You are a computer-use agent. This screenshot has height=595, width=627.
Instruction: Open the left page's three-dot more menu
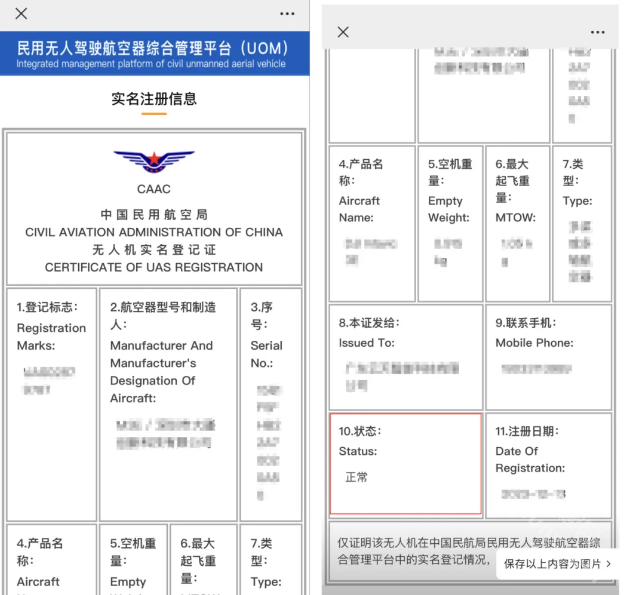[x=288, y=14]
